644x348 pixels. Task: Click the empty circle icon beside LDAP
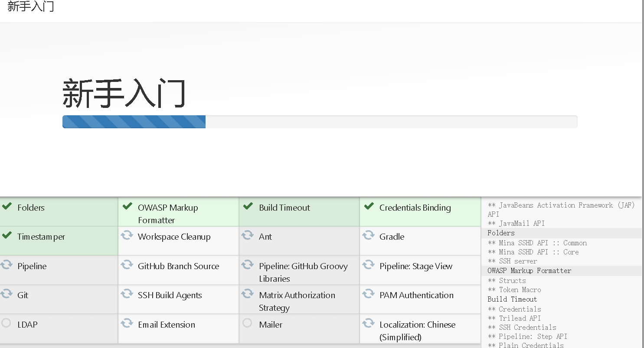tap(6, 323)
